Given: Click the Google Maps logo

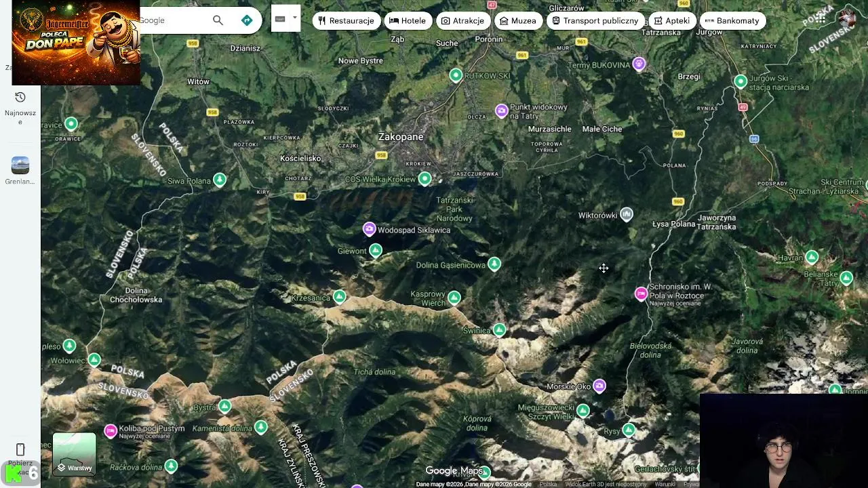Looking at the screenshot, I should point(454,470).
